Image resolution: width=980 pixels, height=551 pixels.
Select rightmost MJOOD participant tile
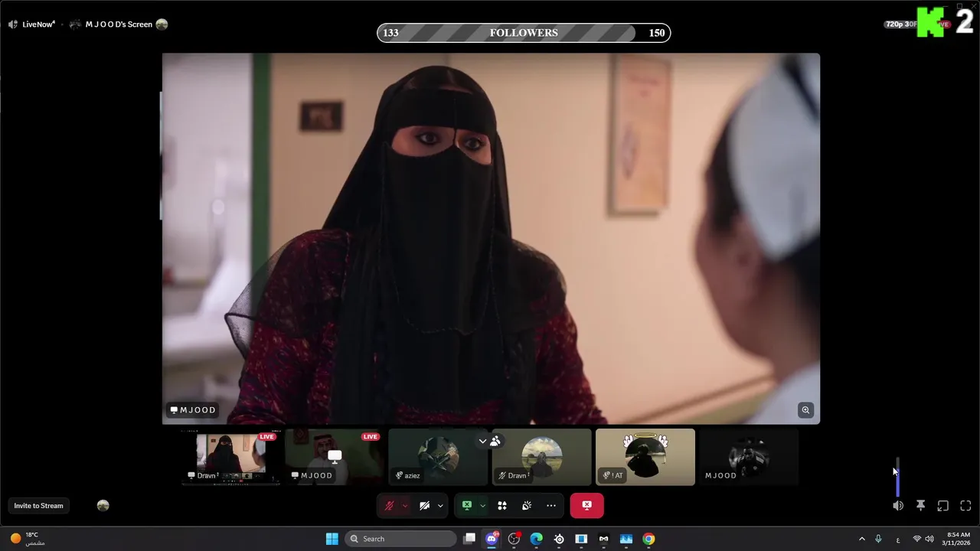point(749,458)
